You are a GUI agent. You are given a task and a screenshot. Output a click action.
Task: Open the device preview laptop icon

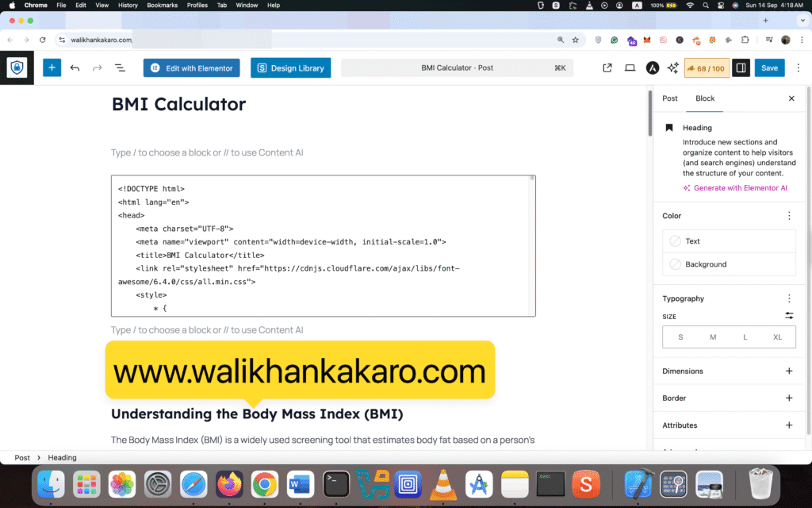click(x=630, y=68)
